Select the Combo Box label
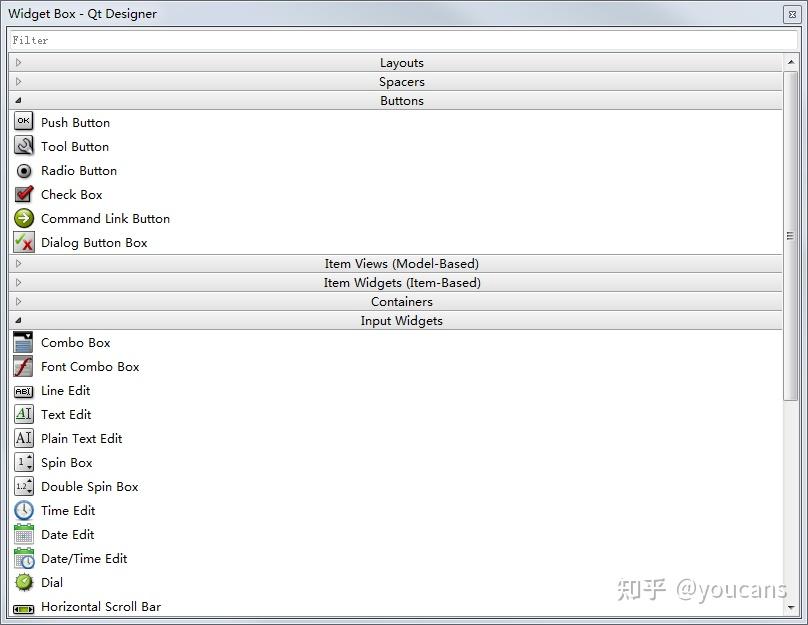 [x=75, y=343]
